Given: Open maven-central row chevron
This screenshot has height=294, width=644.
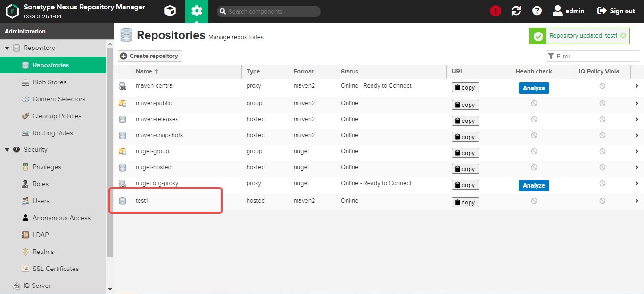Looking at the screenshot, I should pyautogui.click(x=636, y=86).
